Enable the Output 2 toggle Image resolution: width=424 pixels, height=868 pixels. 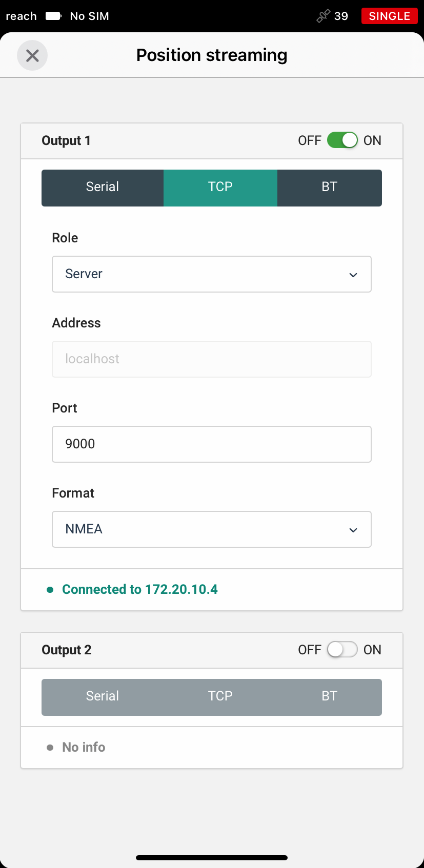coord(342,650)
